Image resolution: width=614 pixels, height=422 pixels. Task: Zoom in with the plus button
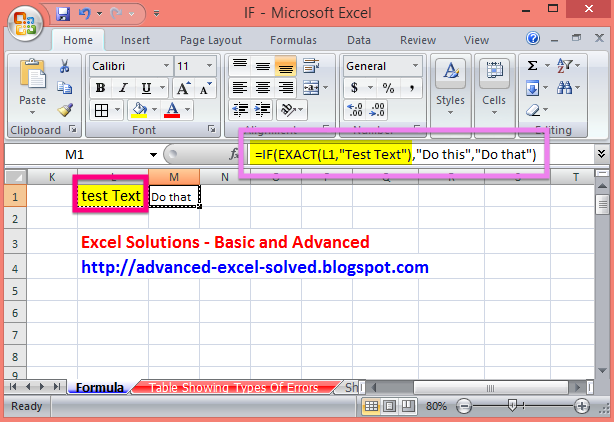coord(581,406)
